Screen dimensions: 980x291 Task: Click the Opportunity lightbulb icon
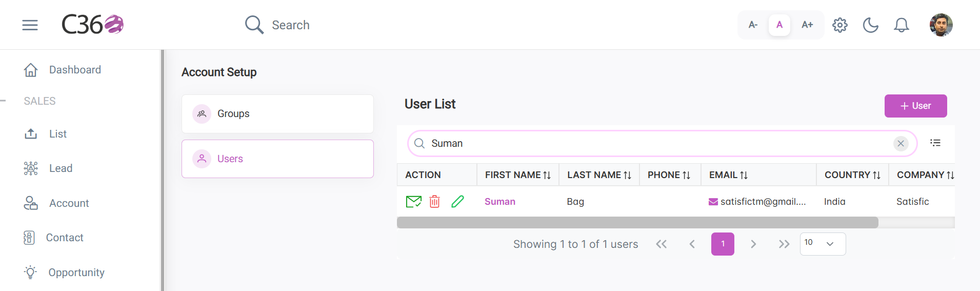point(31,272)
